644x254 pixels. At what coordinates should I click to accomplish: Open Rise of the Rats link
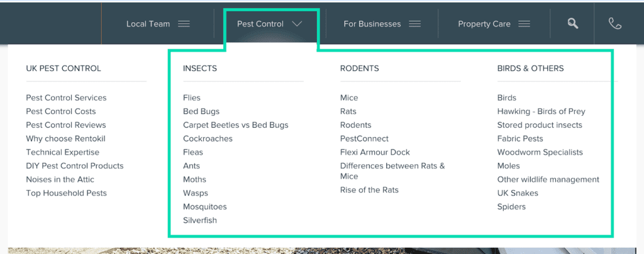(369, 190)
